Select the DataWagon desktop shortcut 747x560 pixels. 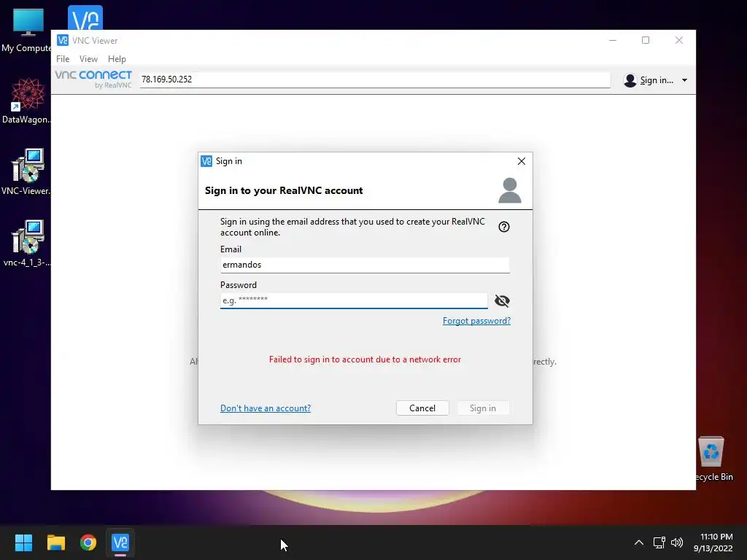tap(27, 101)
